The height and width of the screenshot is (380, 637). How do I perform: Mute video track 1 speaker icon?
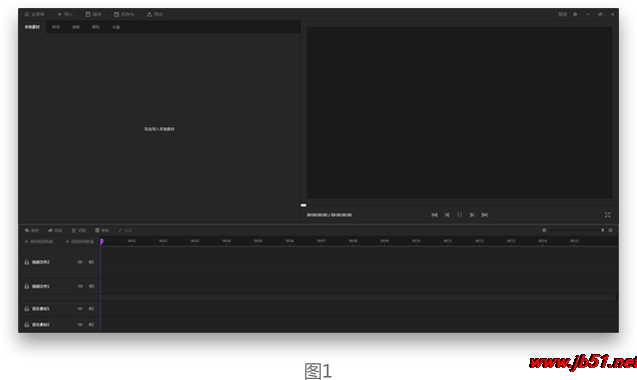point(91,286)
